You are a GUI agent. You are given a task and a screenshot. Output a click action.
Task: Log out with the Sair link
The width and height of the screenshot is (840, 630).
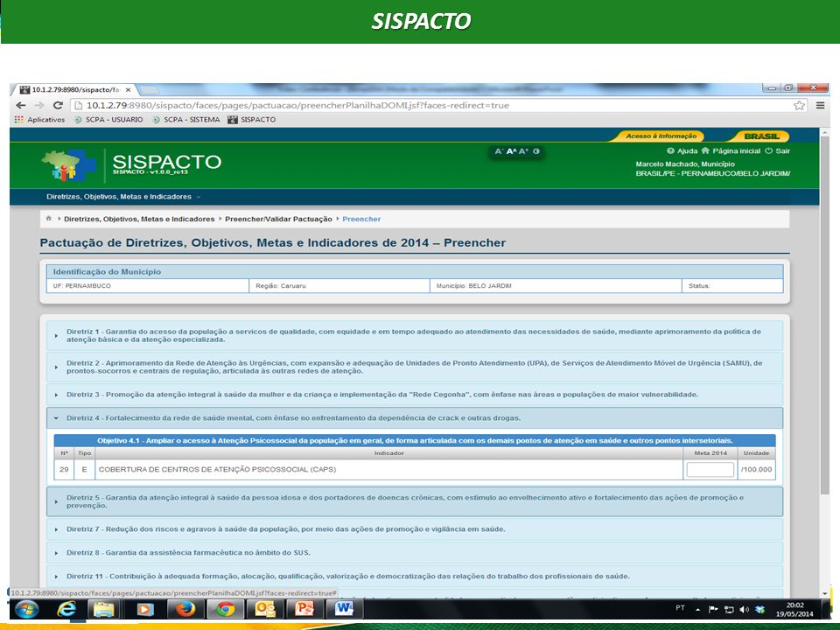coord(778,151)
